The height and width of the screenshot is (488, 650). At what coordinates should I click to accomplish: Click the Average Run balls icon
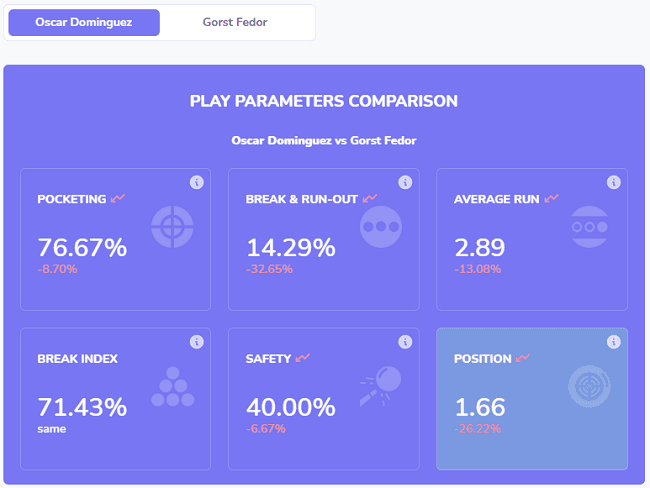pyautogui.click(x=589, y=227)
